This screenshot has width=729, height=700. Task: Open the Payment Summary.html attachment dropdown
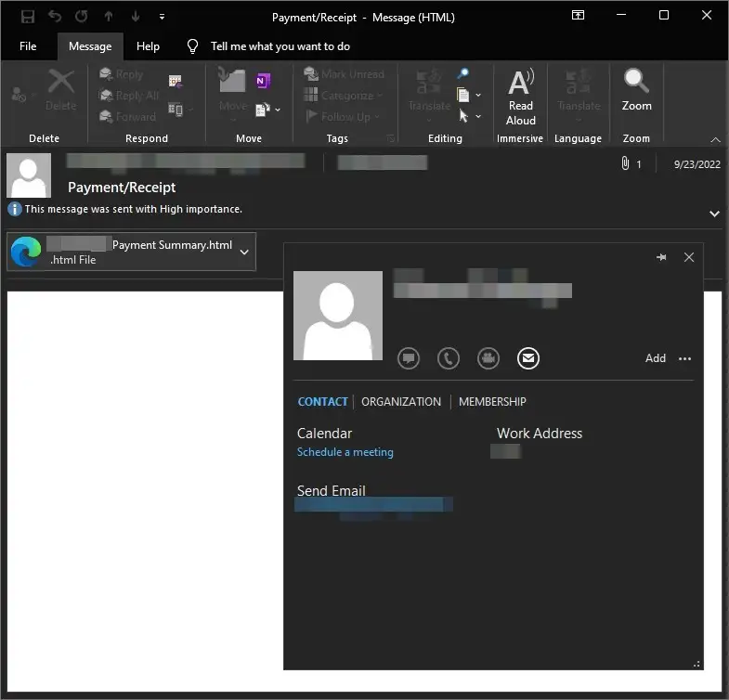tap(244, 252)
